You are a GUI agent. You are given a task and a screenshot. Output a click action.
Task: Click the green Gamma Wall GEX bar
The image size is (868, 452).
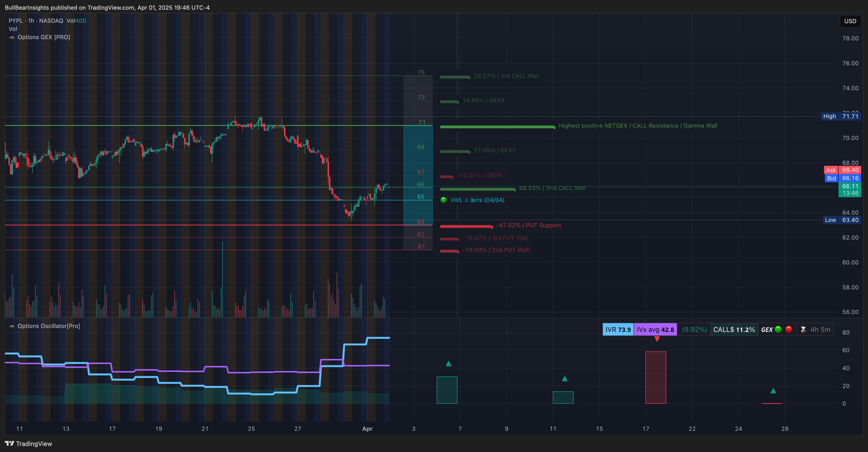click(498, 127)
